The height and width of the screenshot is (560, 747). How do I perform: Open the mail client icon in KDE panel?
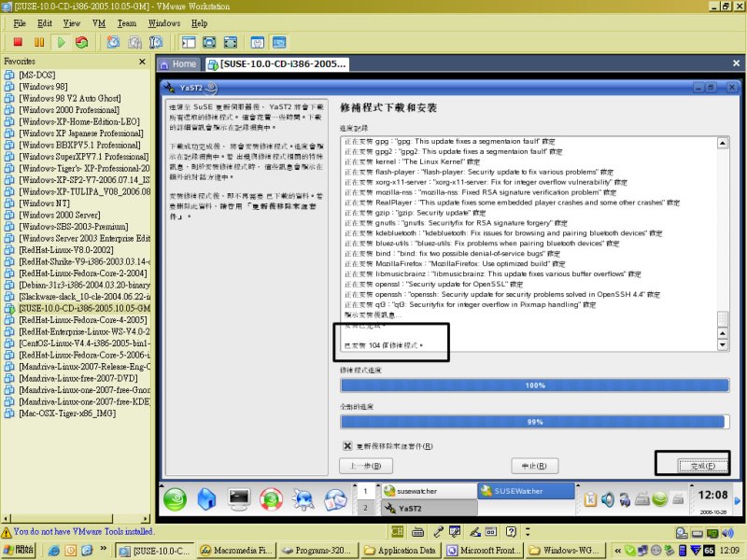pos(336,499)
